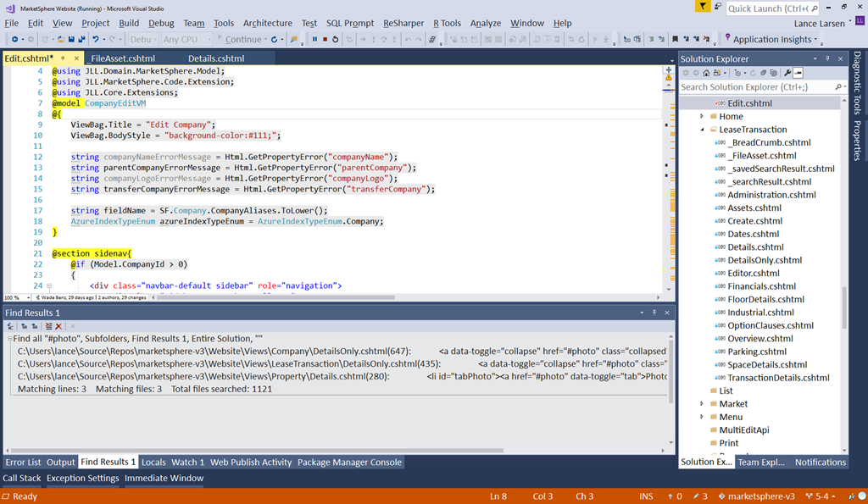The width and height of the screenshot is (868, 504).
Task: Switch to the Team Explorer tab
Action: (760, 462)
